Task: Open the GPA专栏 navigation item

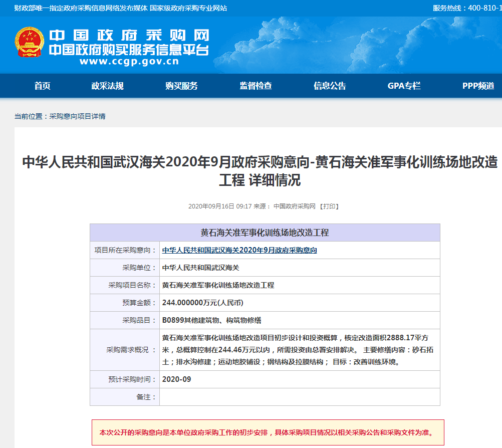Action: point(404,86)
